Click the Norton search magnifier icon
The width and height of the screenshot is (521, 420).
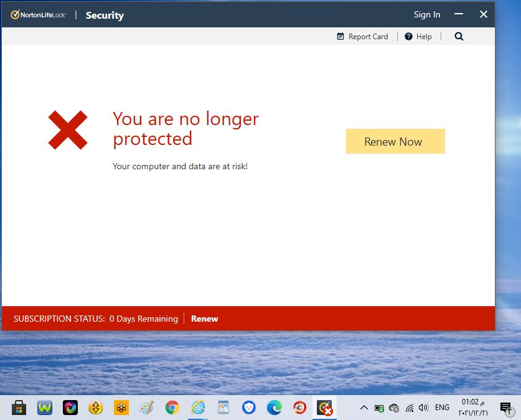point(459,37)
